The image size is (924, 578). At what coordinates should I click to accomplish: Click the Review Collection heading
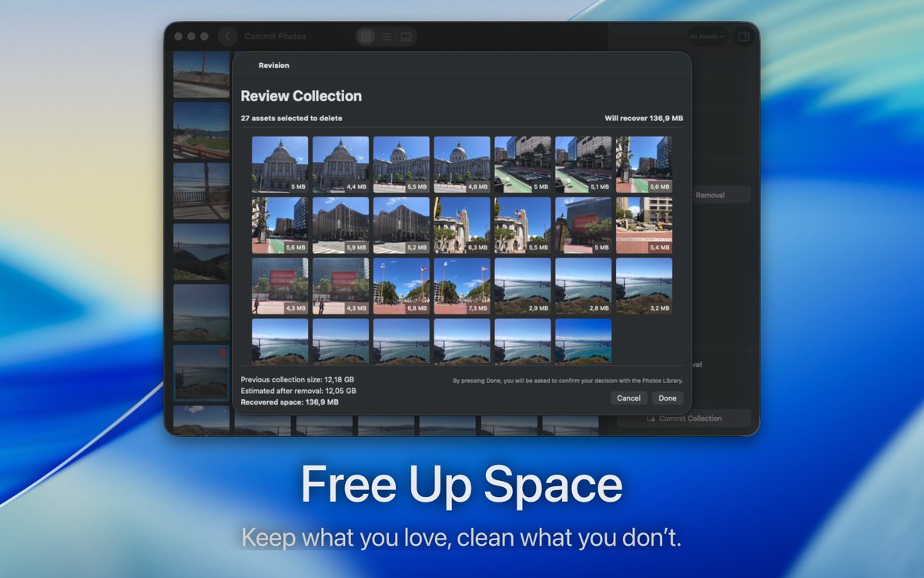tap(301, 96)
